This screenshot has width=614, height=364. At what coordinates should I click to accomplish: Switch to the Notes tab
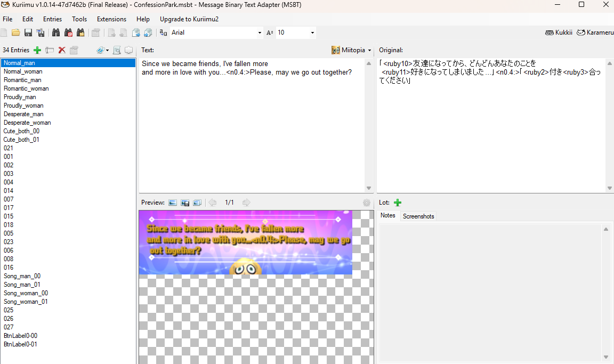pos(387,216)
